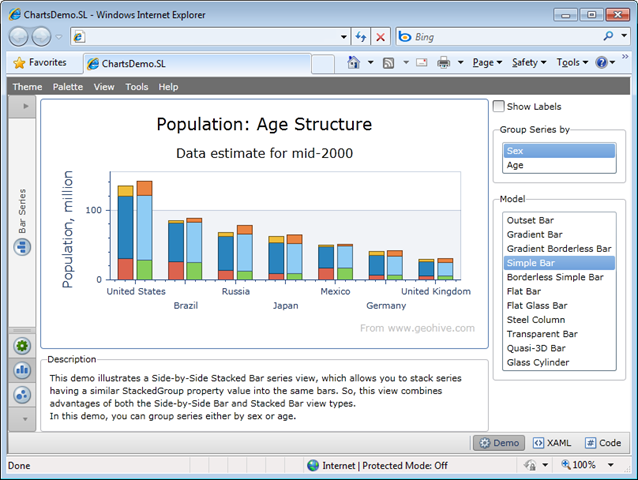Viewport: 638px width, 480px height.
Task: Choose Steel Column model
Action: point(559,320)
